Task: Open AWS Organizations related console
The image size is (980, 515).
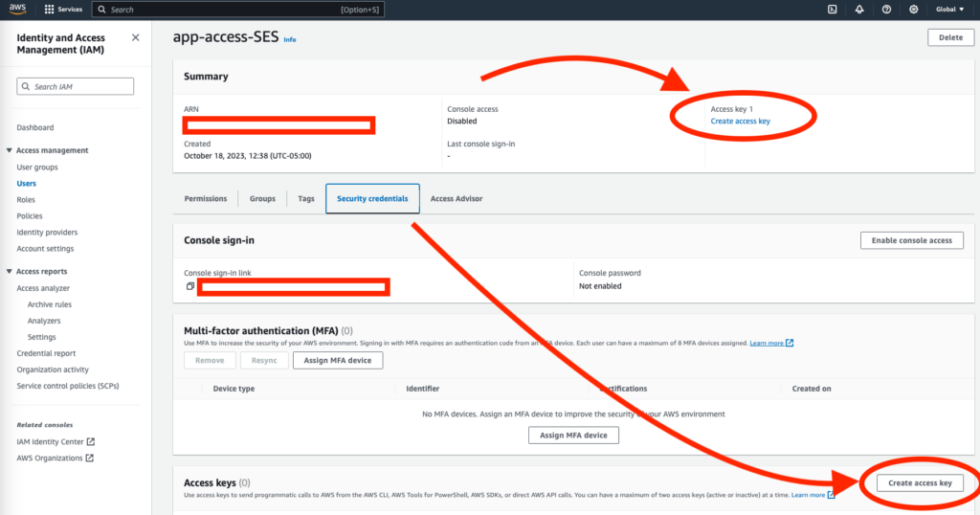Action: coord(50,459)
